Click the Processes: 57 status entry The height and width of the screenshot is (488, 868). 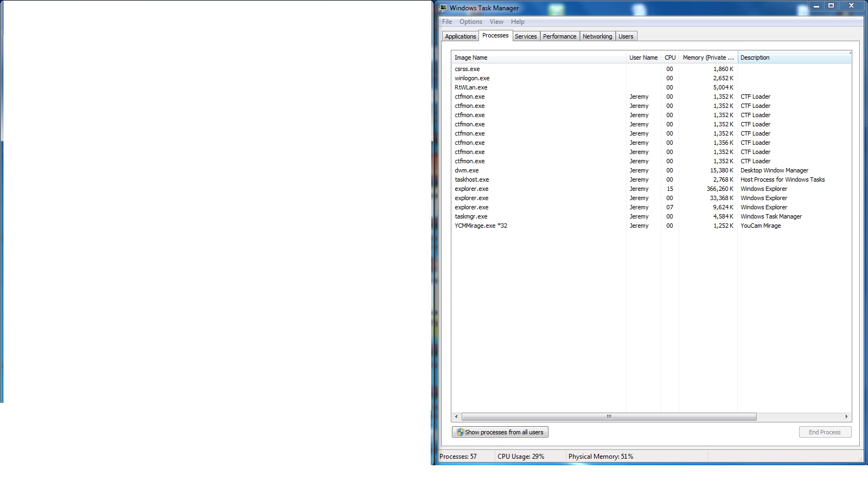[458, 457]
